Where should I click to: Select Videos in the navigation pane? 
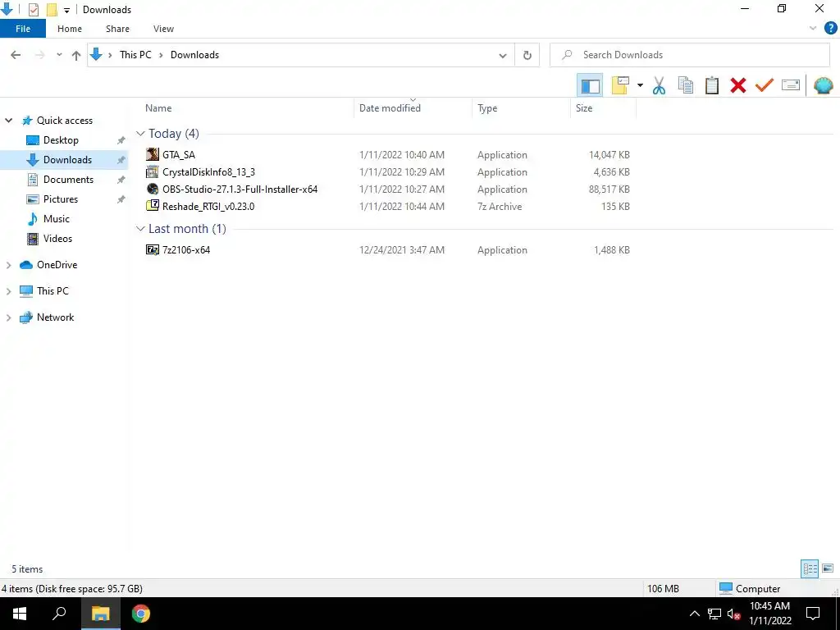(x=57, y=239)
